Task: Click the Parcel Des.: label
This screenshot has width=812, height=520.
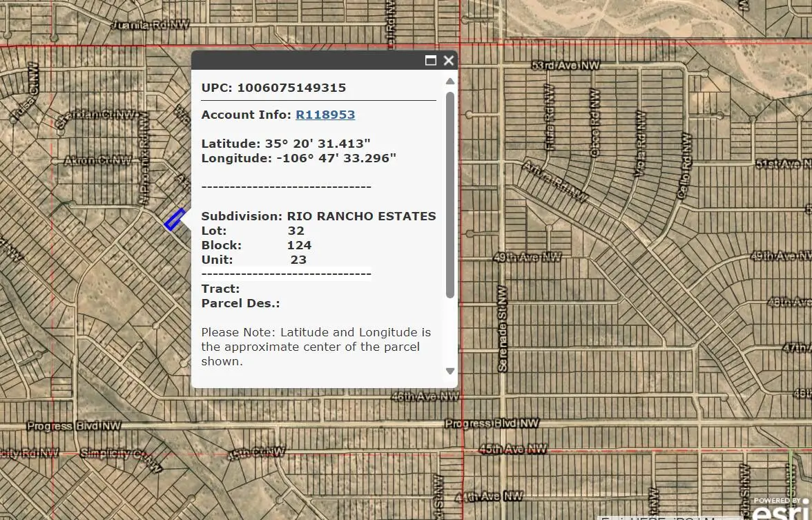Action: pos(241,303)
